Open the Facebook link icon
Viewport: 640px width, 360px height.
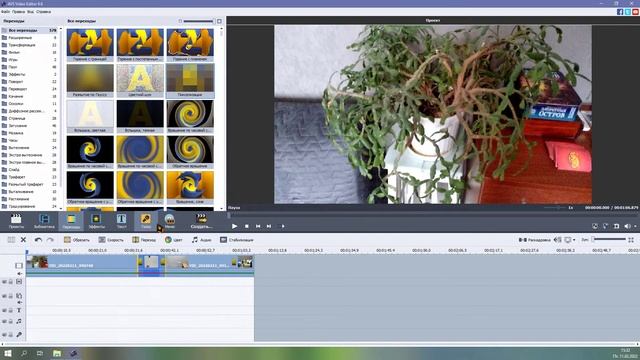[620, 12]
